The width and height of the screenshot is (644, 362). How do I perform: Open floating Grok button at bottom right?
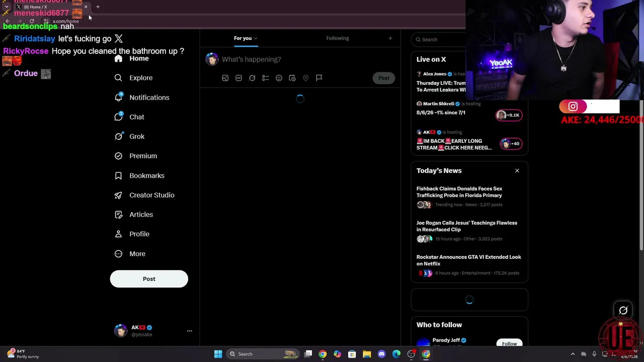click(623, 311)
